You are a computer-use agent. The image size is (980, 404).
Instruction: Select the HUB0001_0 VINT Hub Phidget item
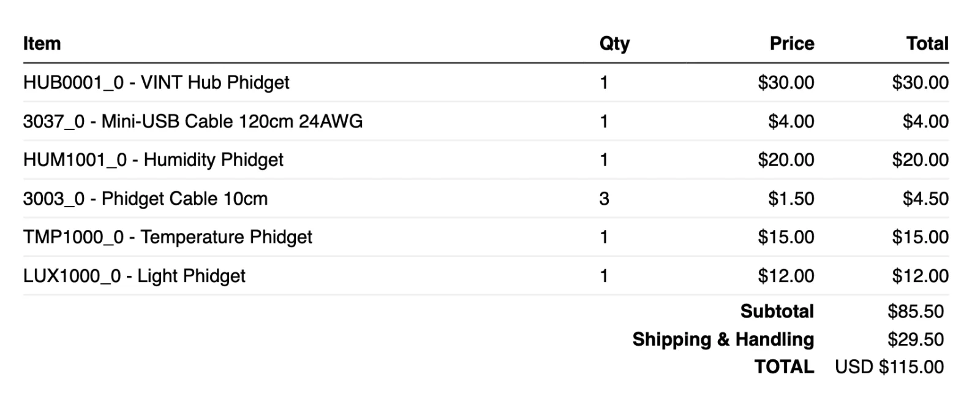[156, 83]
